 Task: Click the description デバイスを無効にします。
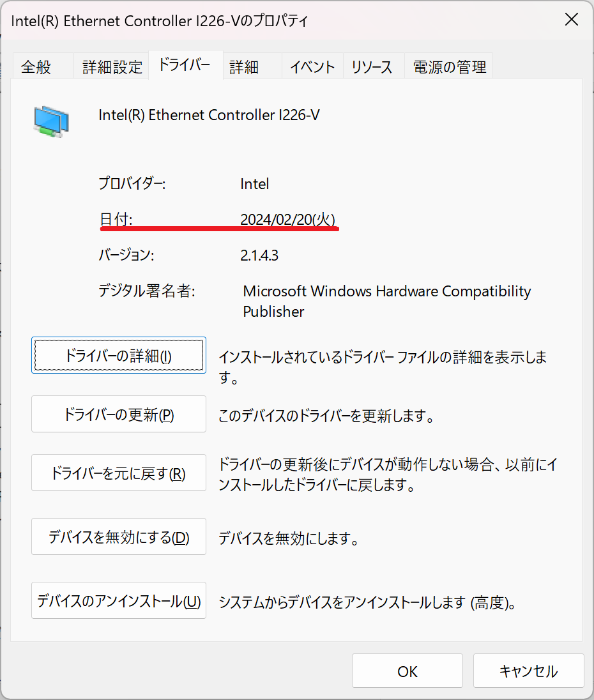coord(289,538)
